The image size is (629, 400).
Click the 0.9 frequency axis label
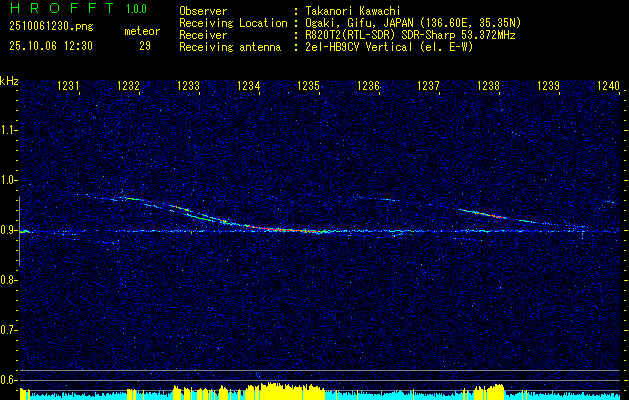click(9, 230)
